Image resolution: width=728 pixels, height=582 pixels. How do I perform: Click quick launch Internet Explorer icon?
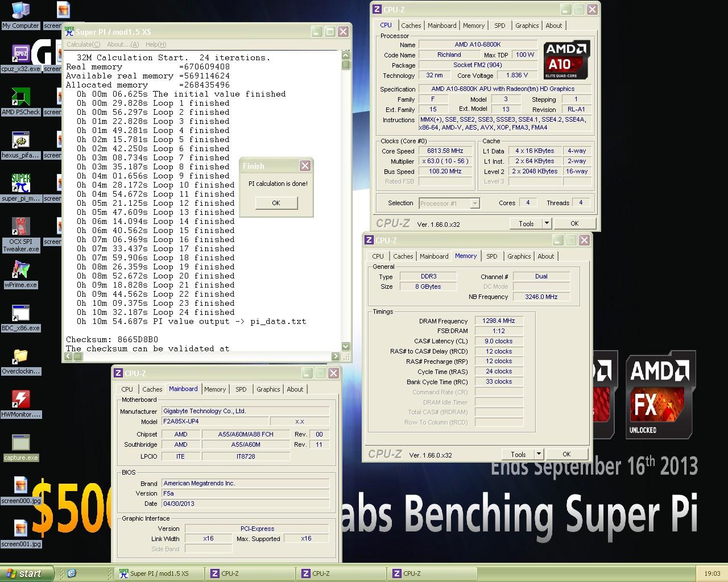72,573
